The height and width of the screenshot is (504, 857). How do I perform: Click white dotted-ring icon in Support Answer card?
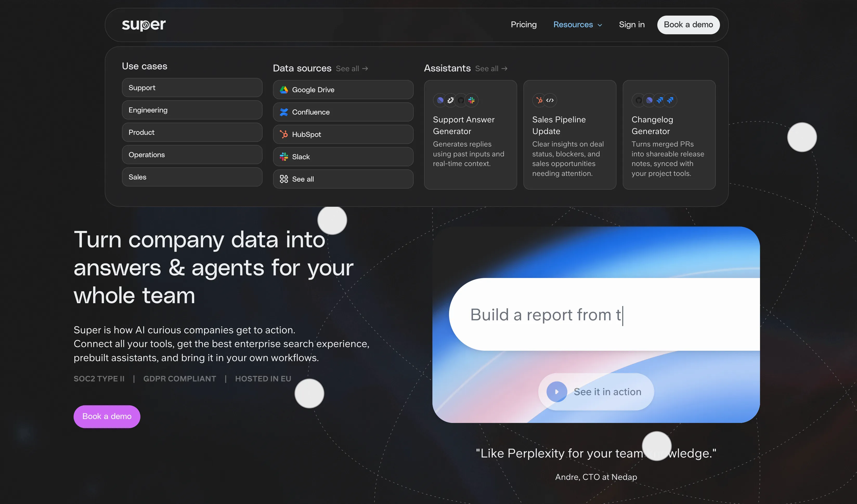[451, 100]
